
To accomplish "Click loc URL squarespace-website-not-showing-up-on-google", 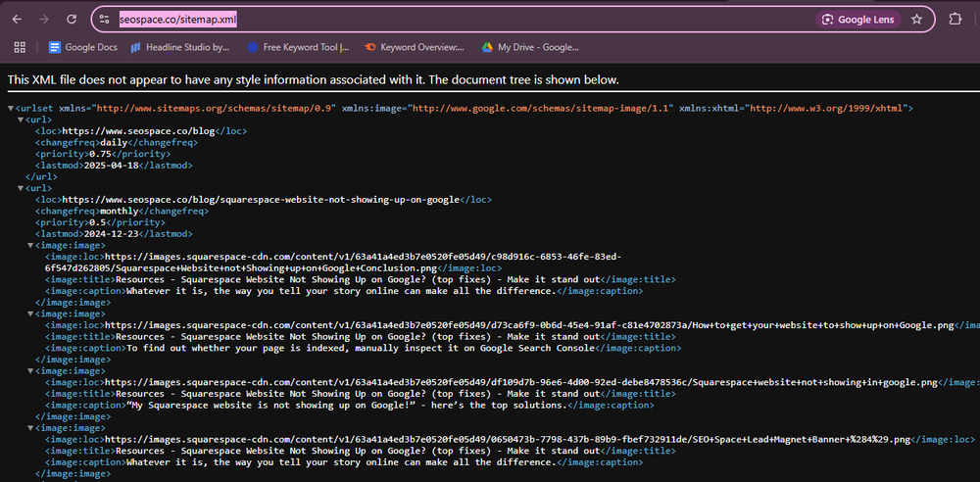I will (x=261, y=200).
